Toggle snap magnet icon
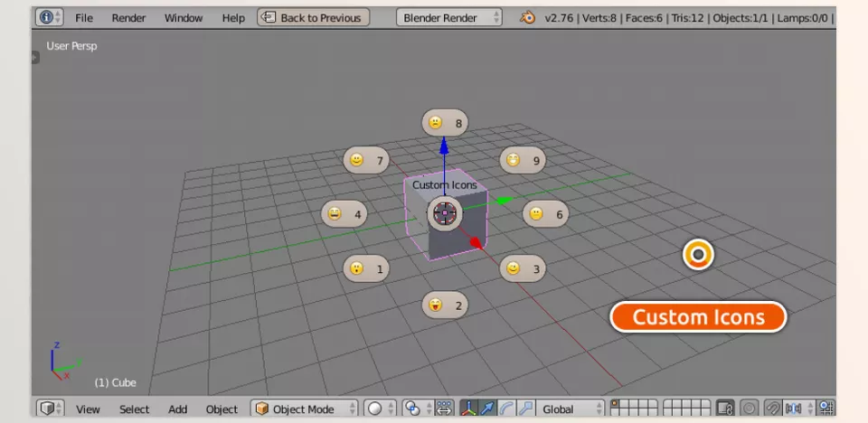This screenshot has width=868, height=423. click(773, 409)
